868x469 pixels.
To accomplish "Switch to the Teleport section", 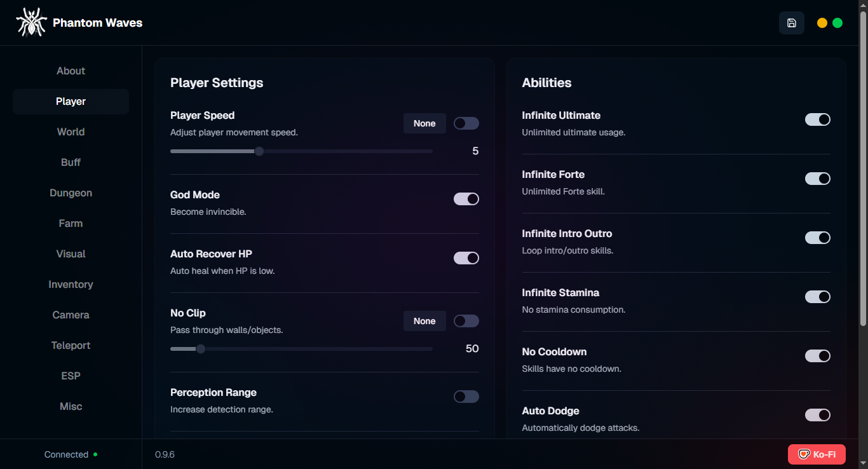I will tap(71, 345).
